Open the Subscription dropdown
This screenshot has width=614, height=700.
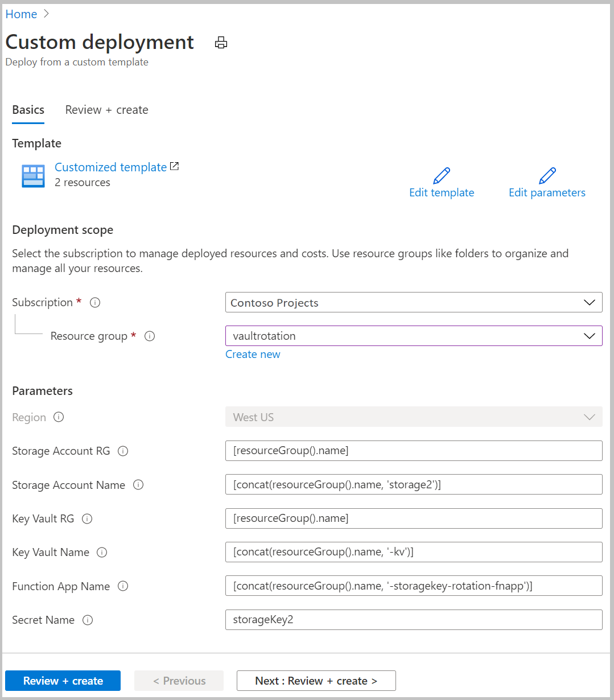coord(589,302)
